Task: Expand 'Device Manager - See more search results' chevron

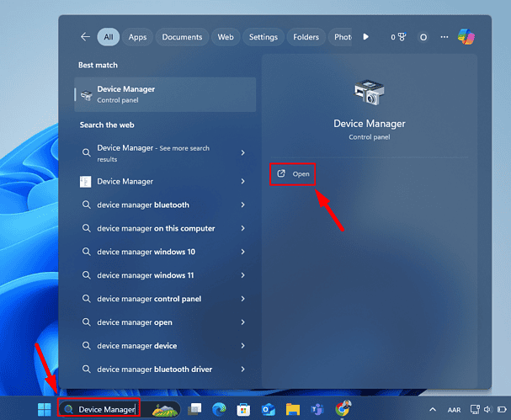Action: pyautogui.click(x=242, y=153)
